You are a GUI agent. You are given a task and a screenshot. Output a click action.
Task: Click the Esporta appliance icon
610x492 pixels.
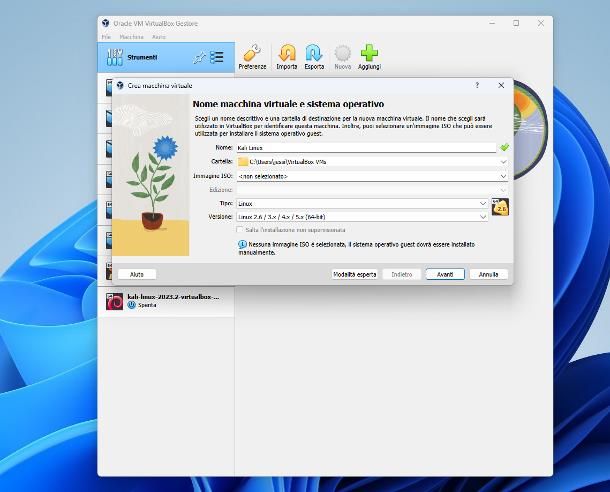point(314,53)
